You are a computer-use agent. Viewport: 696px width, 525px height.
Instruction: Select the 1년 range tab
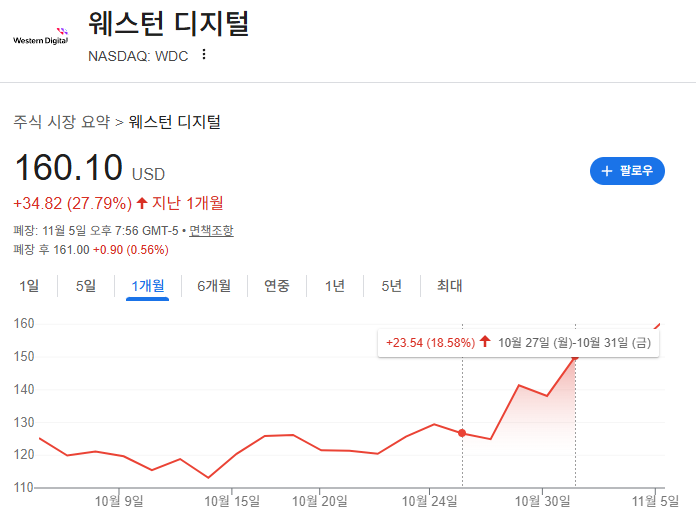(x=334, y=286)
